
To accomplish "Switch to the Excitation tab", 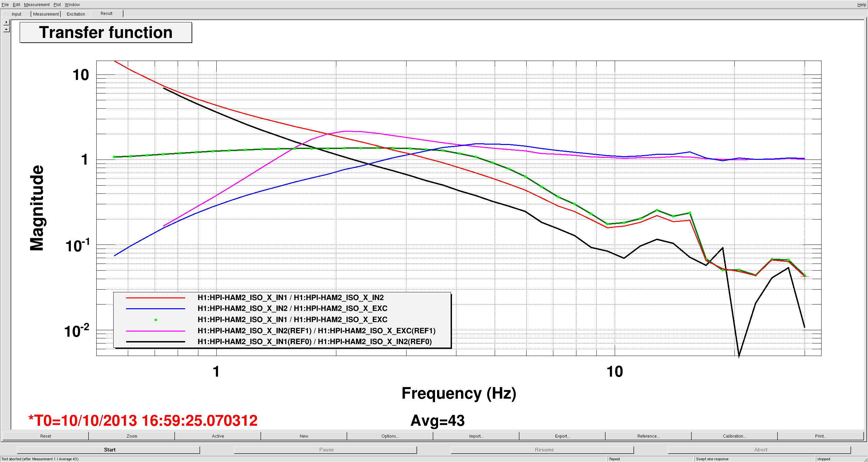I will [76, 14].
